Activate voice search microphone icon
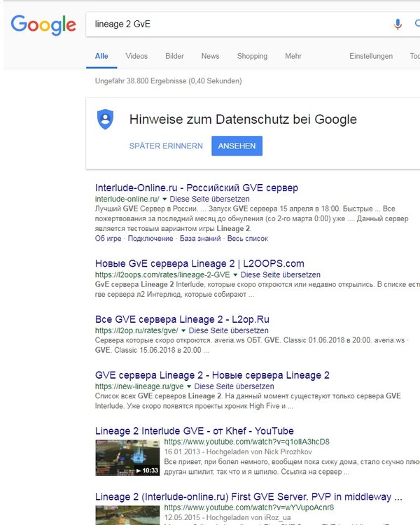The height and width of the screenshot is (525, 420). pyautogui.click(x=398, y=24)
